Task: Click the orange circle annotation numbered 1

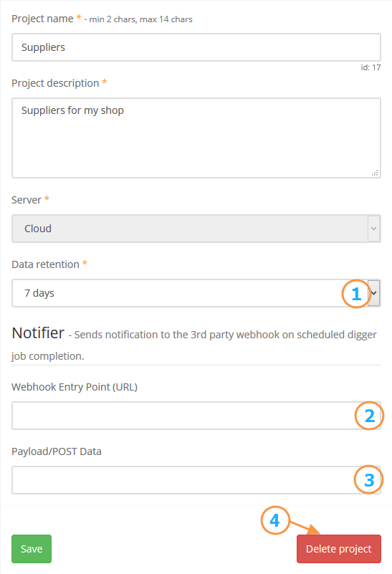Action: 356,294
